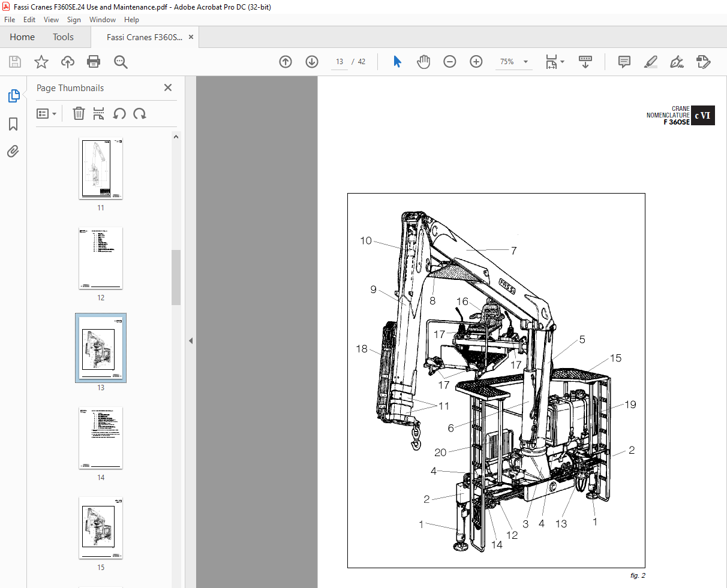
Task: Open the File menu
Action: [10, 20]
